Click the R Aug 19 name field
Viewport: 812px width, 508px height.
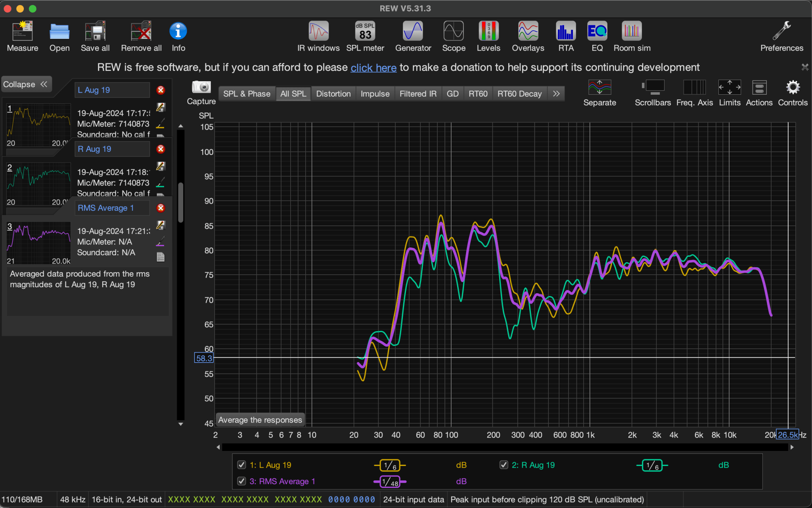(112, 149)
